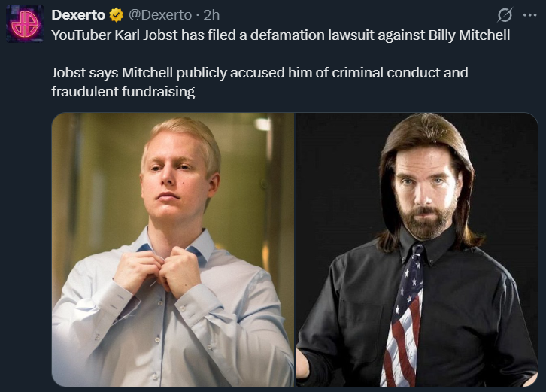Click the words fraudulent fundraising
The height and width of the screenshot is (392, 546).
[123, 92]
